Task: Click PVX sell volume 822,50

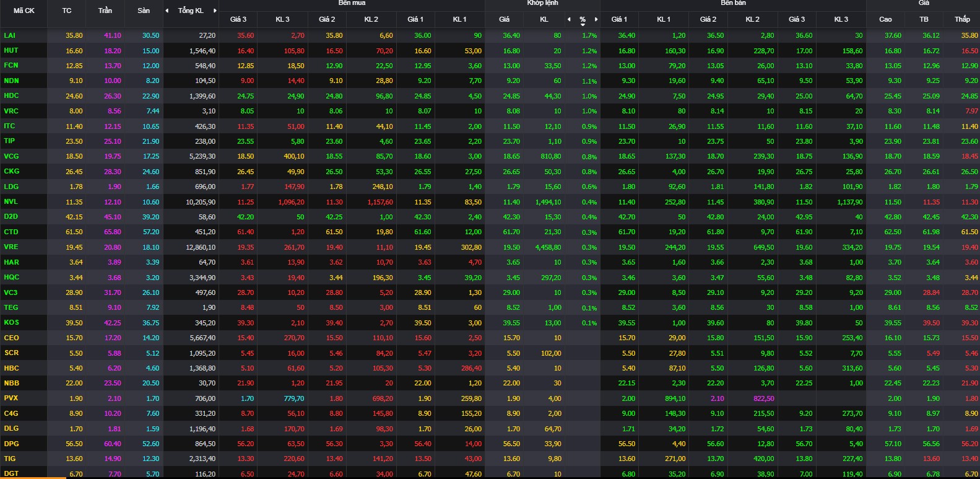Action: click(763, 398)
